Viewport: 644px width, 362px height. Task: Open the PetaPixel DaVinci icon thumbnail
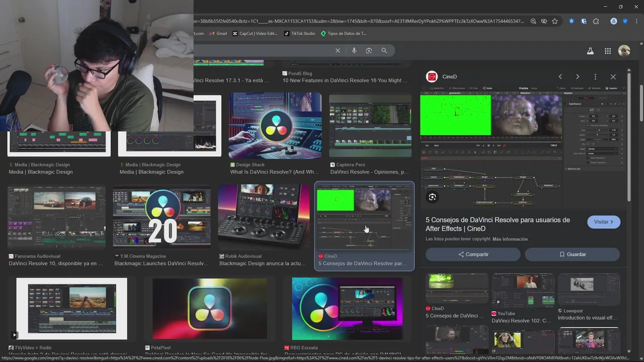coord(210,308)
